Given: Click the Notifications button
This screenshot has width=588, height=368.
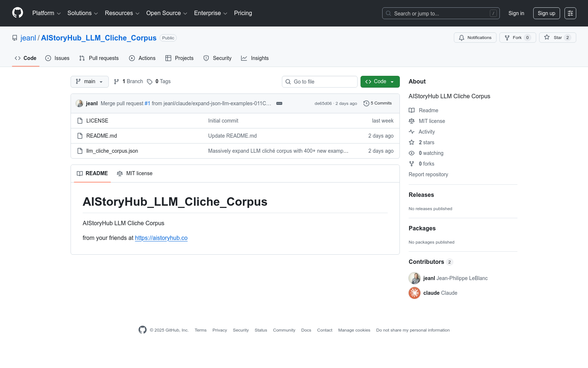Looking at the screenshot, I should pyautogui.click(x=475, y=38).
